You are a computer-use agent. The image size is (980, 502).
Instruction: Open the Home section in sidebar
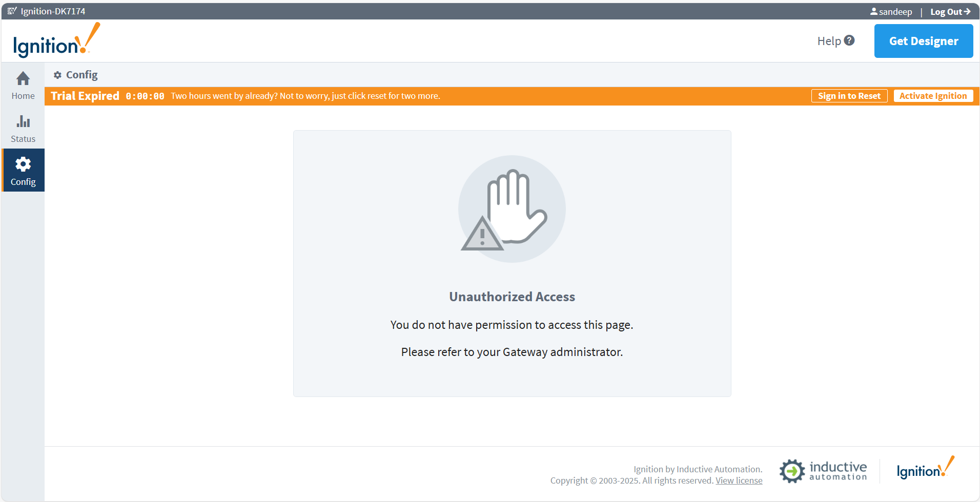pos(23,85)
